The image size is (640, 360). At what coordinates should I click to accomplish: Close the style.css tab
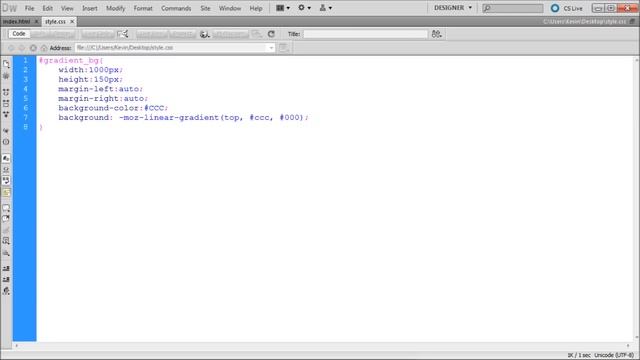72,22
